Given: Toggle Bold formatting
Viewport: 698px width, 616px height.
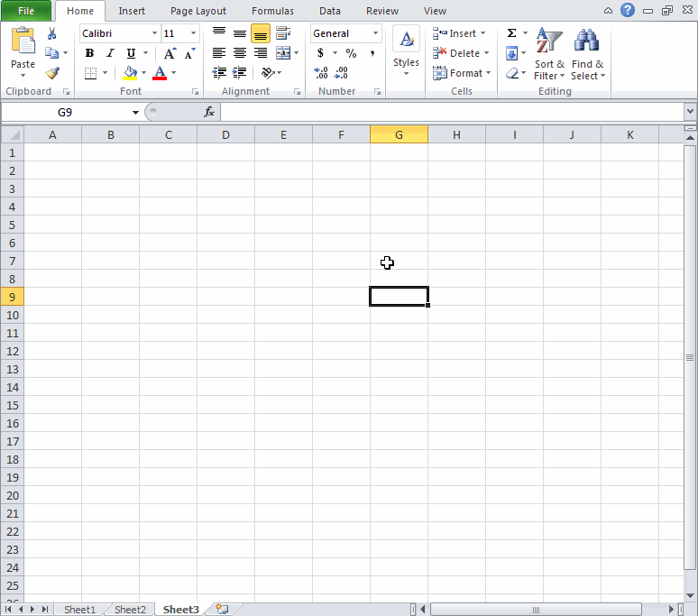Looking at the screenshot, I should (89, 53).
